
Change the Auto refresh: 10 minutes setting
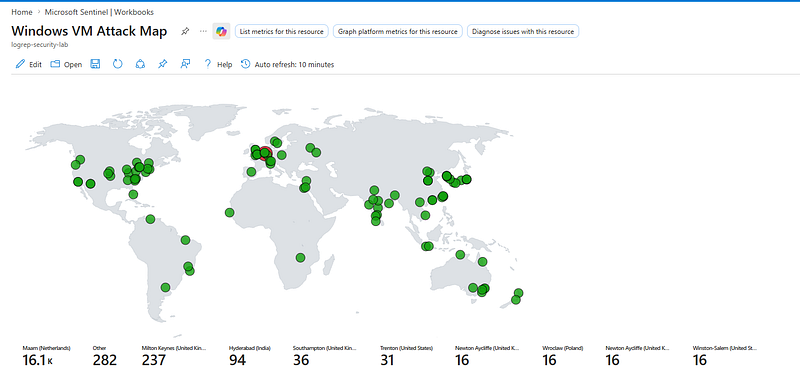coord(288,64)
